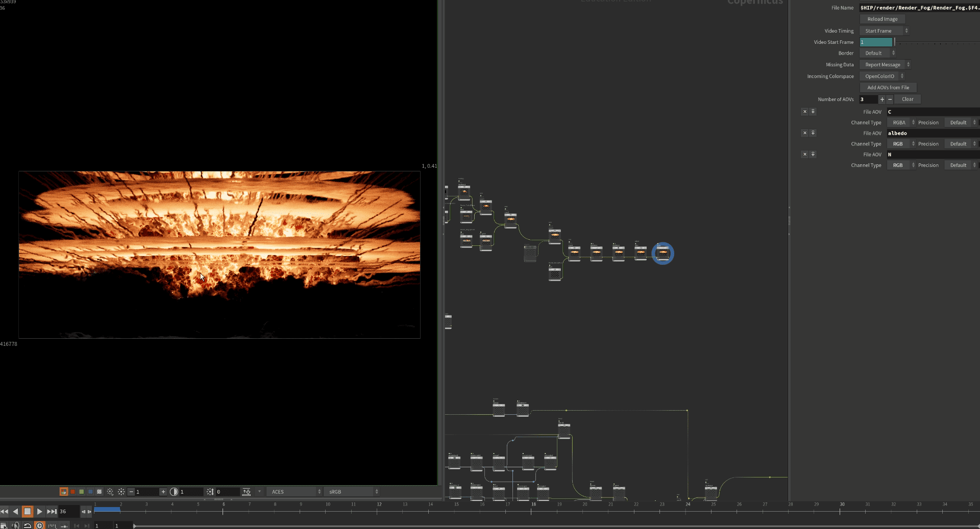Open the Video Timing dropdown
The width and height of the screenshot is (980, 529).
(x=884, y=31)
